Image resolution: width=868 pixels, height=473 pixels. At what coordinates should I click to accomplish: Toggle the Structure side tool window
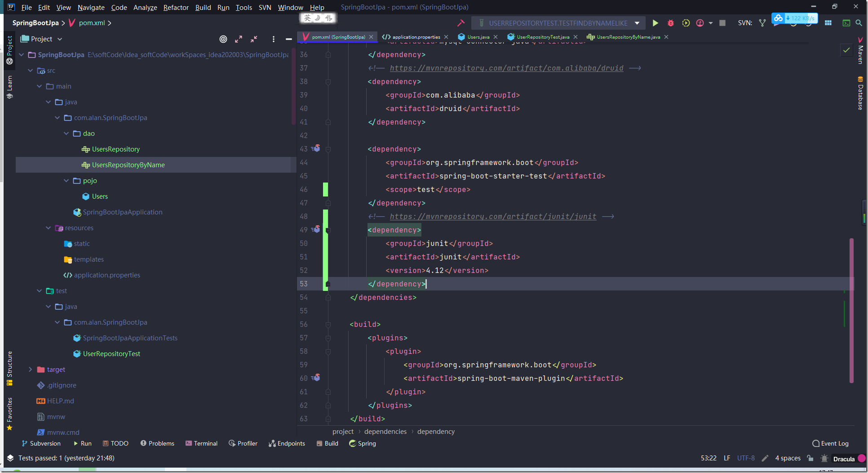coord(9,369)
